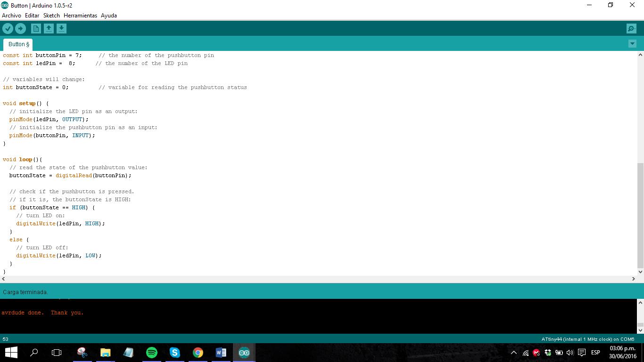Click the 'const int ledPin = 8;' code line

39,63
